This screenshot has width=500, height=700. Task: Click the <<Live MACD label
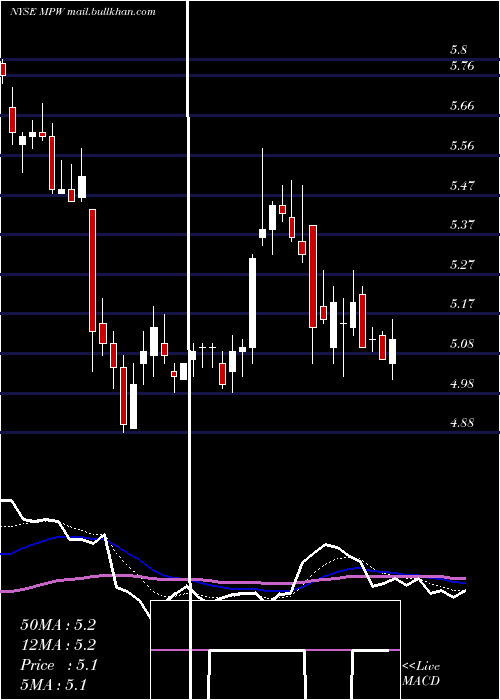point(421,673)
